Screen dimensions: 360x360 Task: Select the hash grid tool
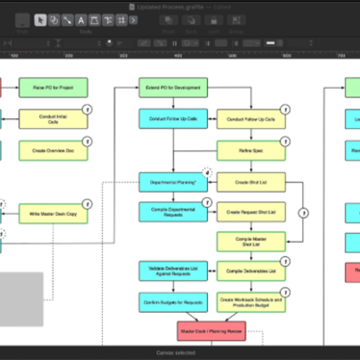[x=121, y=20]
